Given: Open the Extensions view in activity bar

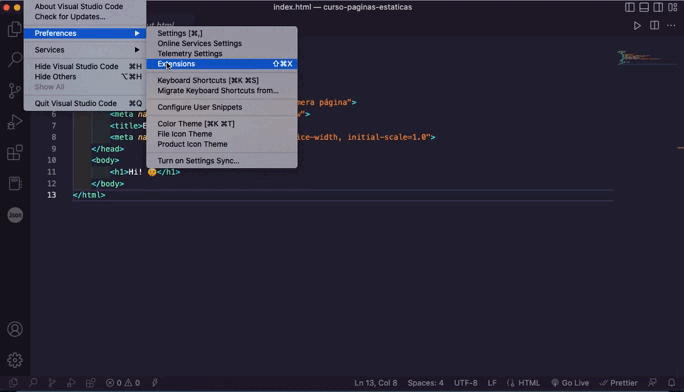Looking at the screenshot, I should pos(15,153).
